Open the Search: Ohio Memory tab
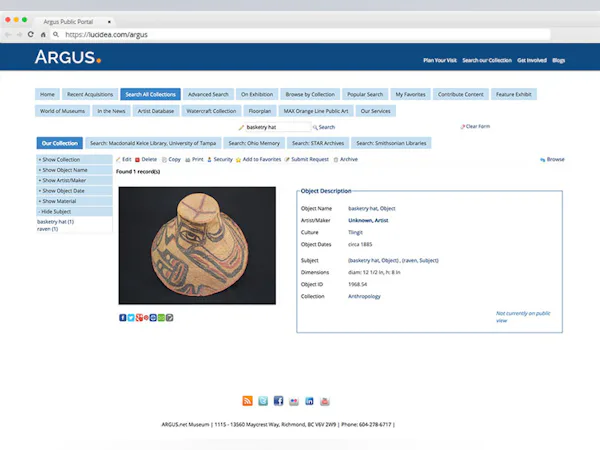The height and width of the screenshot is (450, 600). (x=254, y=143)
